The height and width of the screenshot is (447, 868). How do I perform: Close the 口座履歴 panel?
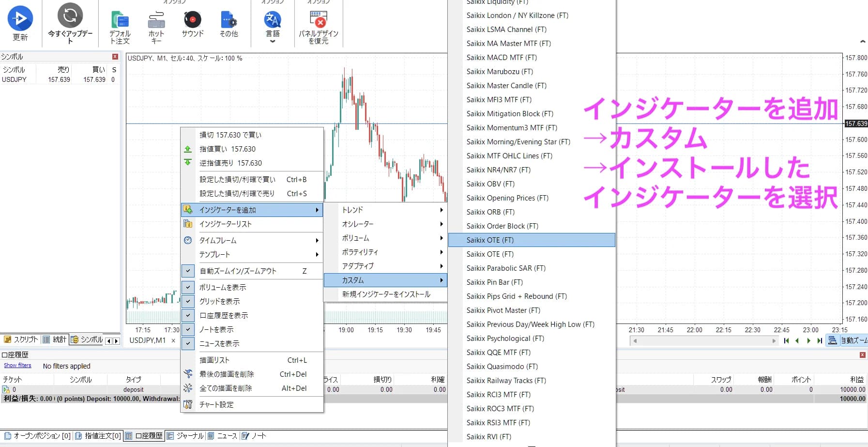pos(862,355)
